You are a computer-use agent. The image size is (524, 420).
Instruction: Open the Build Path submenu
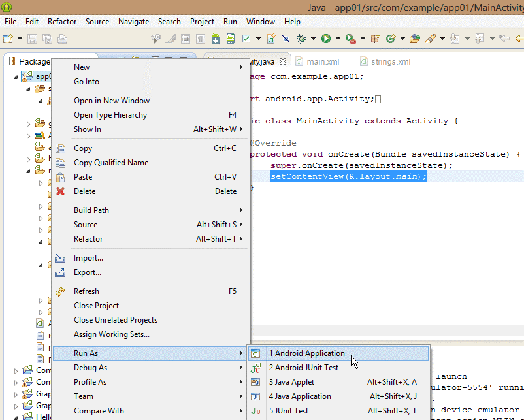(91, 210)
